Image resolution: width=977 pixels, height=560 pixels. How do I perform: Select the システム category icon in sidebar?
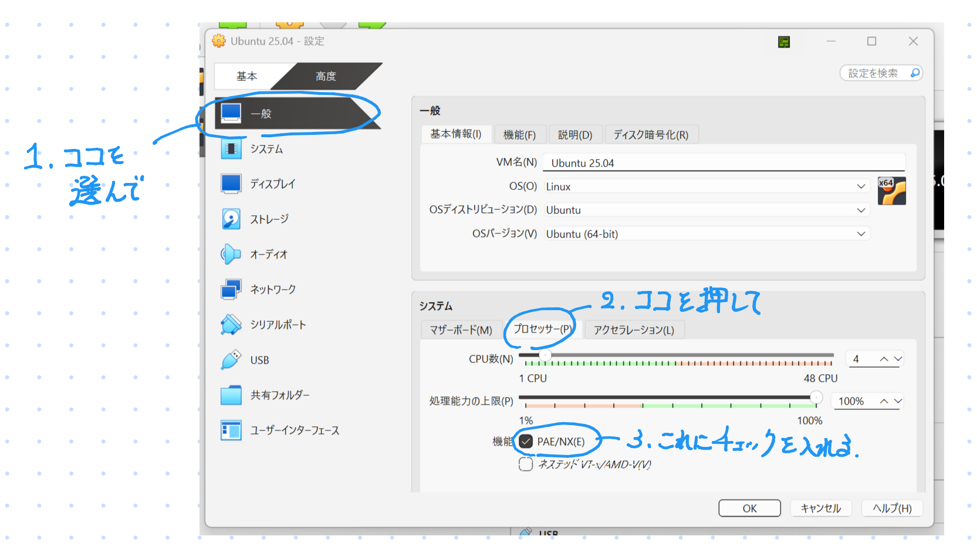[x=231, y=149]
